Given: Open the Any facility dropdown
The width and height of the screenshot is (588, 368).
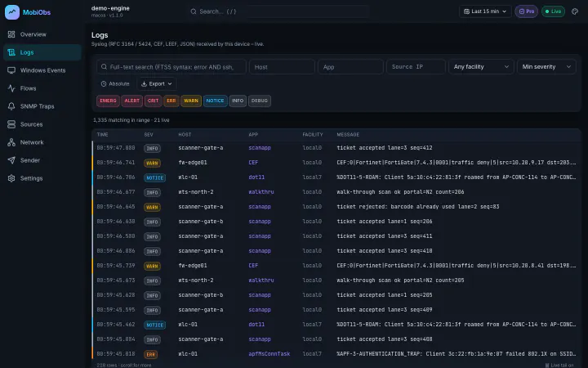Looking at the screenshot, I should 481,67.
